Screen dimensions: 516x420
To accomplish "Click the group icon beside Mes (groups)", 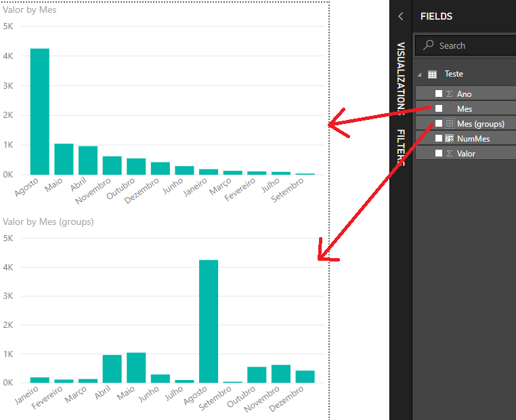I will click(x=449, y=124).
